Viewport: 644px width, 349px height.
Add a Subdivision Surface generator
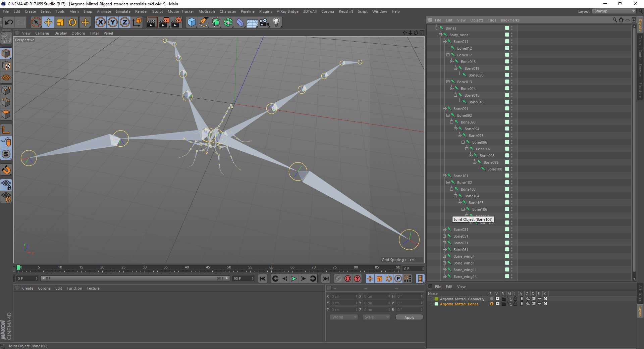click(x=216, y=22)
